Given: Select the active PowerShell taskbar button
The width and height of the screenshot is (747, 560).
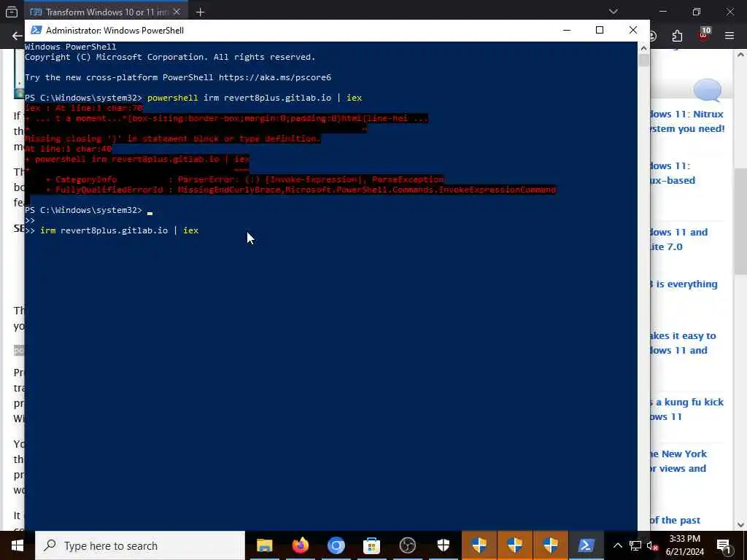Looking at the screenshot, I should coord(586,545).
